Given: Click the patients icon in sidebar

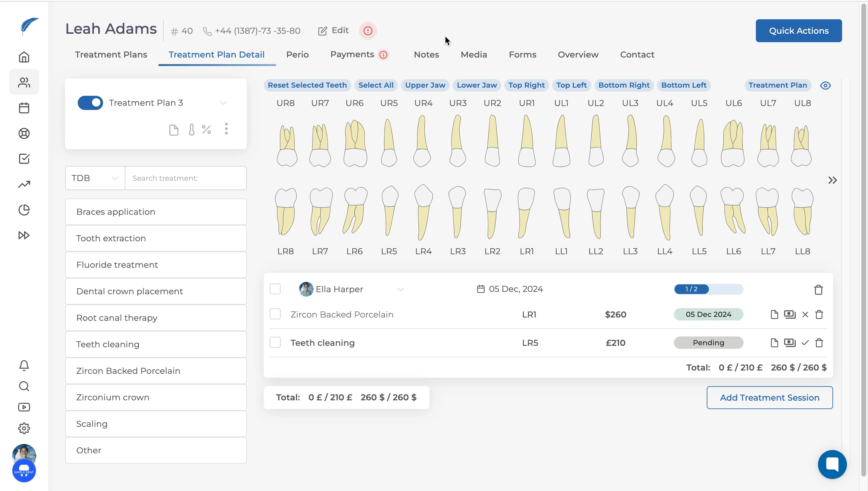Looking at the screenshot, I should tap(24, 82).
